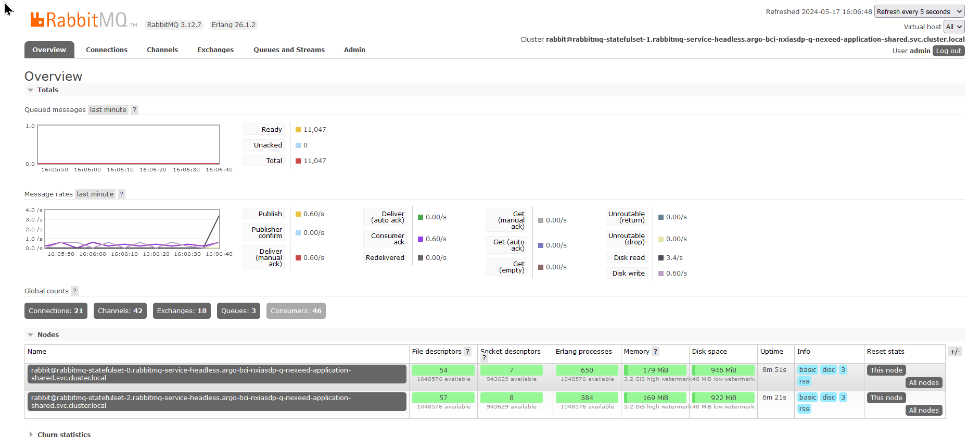
Task: Click the Queues: 3 count button
Action: click(238, 311)
